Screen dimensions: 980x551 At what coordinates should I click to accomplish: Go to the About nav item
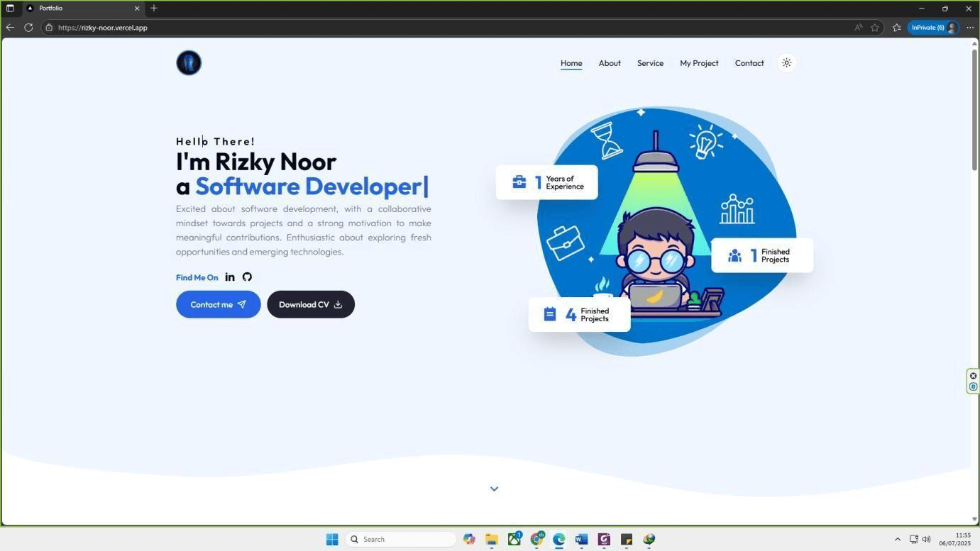[610, 63]
